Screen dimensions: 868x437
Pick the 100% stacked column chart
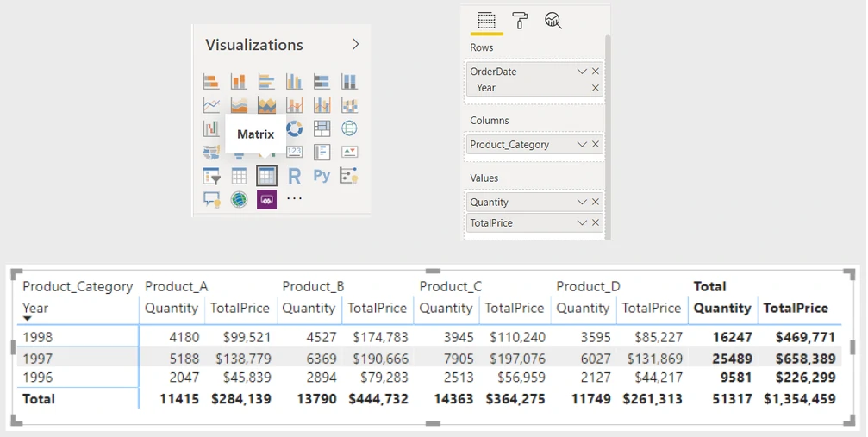click(349, 81)
